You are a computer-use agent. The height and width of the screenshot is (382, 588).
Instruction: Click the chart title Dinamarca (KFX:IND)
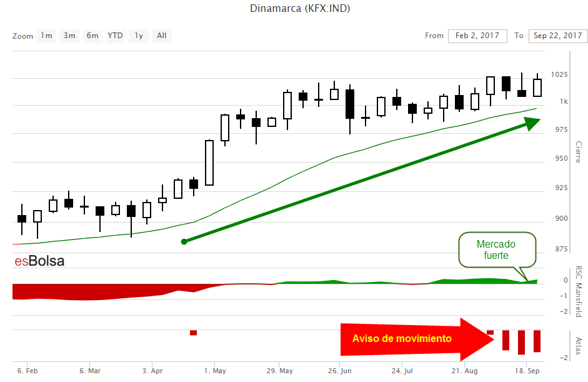point(295,9)
